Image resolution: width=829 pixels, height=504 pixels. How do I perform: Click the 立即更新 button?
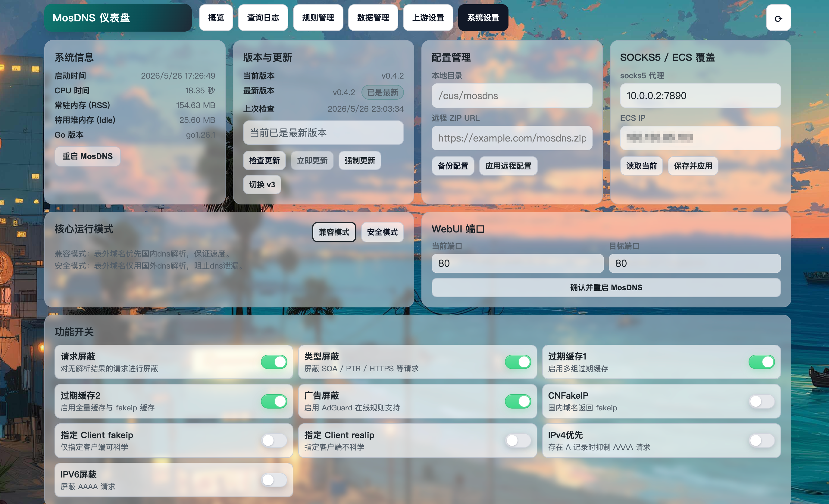(312, 160)
